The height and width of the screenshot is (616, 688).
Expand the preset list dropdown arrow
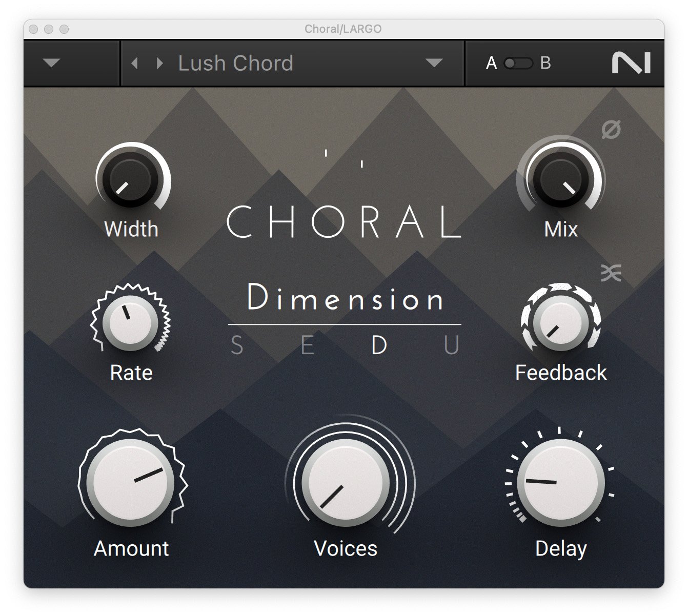pyautogui.click(x=434, y=63)
